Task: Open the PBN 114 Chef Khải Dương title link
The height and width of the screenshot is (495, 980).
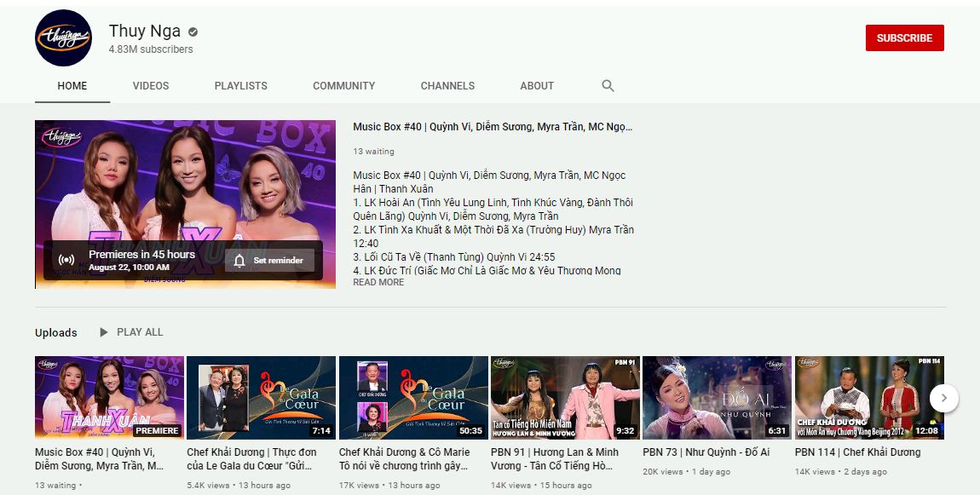Action: [x=857, y=452]
